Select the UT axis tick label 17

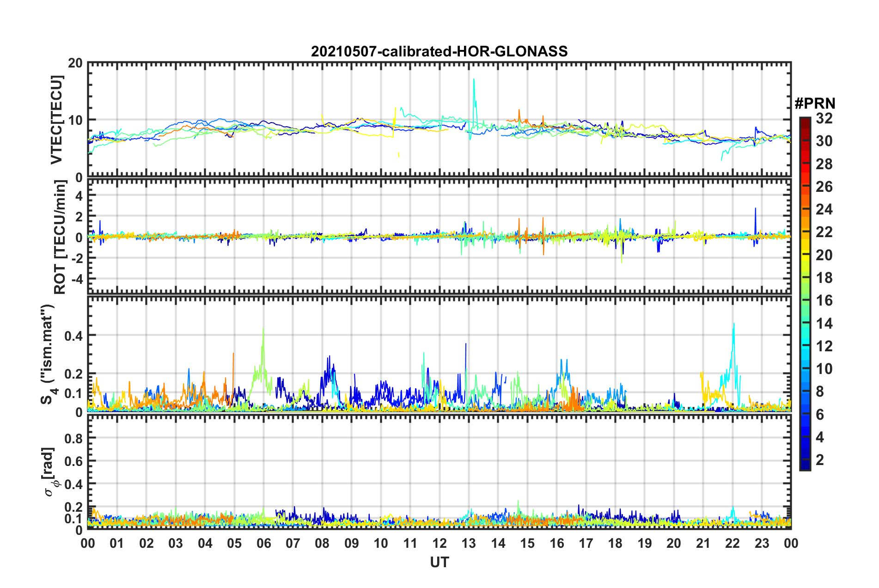tap(586, 543)
